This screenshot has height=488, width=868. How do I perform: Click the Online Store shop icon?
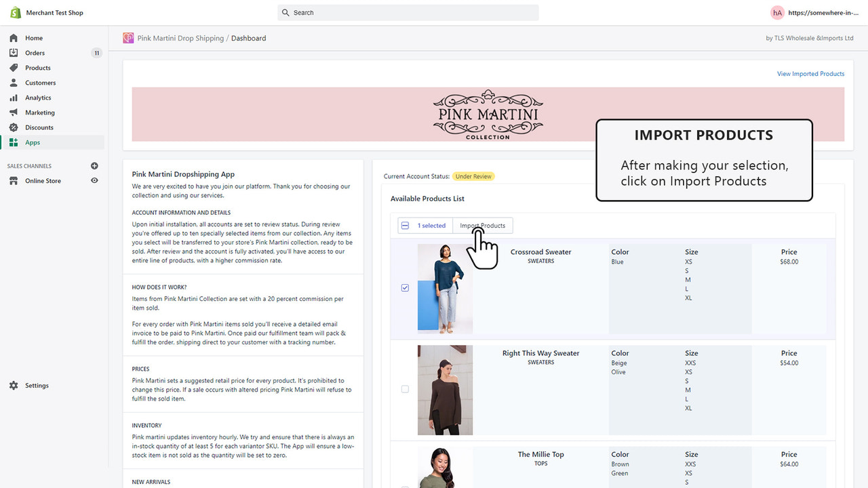click(14, 181)
